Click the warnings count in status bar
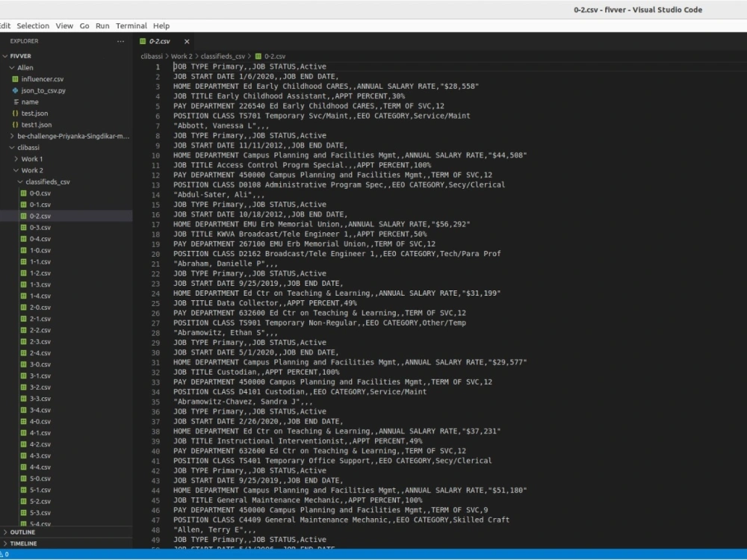 pos(4,555)
